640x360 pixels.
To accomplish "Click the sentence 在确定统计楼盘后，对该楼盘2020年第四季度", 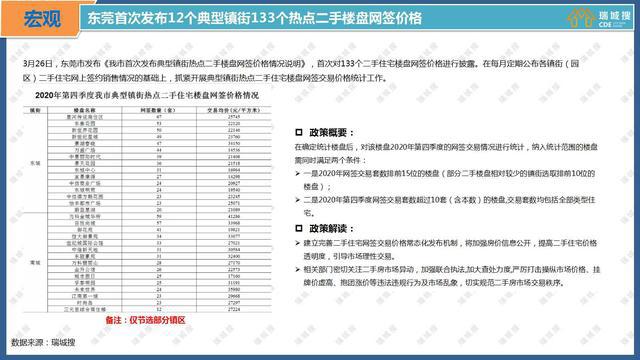I will click(x=446, y=153).
